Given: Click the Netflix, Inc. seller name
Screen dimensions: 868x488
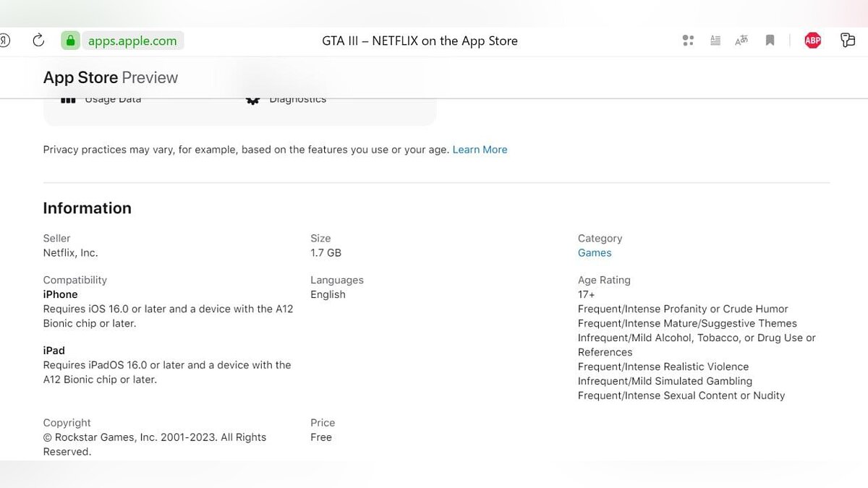Looking at the screenshot, I should tap(70, 253).
